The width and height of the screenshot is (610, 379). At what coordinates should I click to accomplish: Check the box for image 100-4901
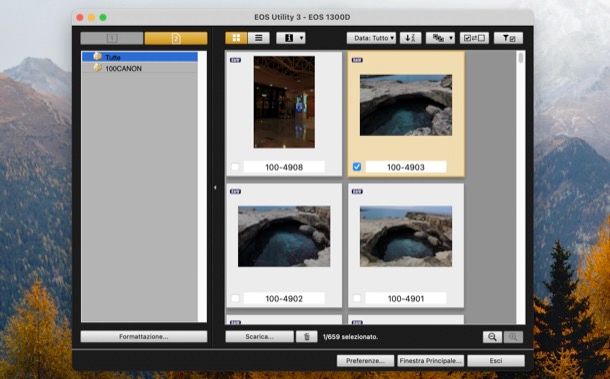point(357,298)
